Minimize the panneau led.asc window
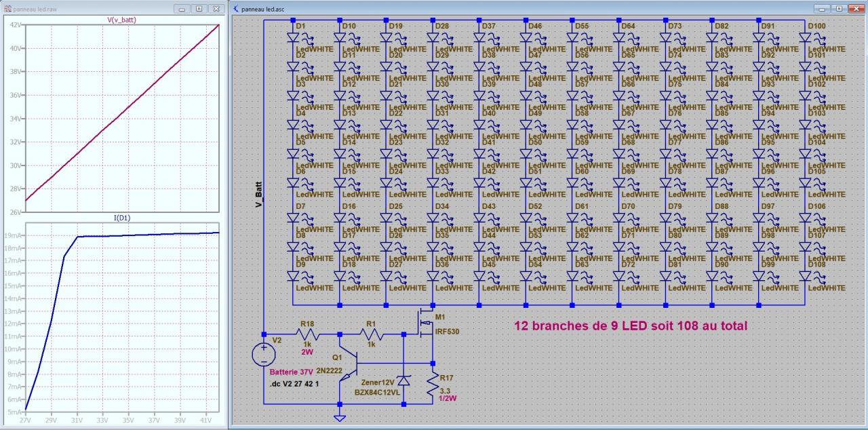This screenshot has width=868, height=430. [x=823, y=9]
